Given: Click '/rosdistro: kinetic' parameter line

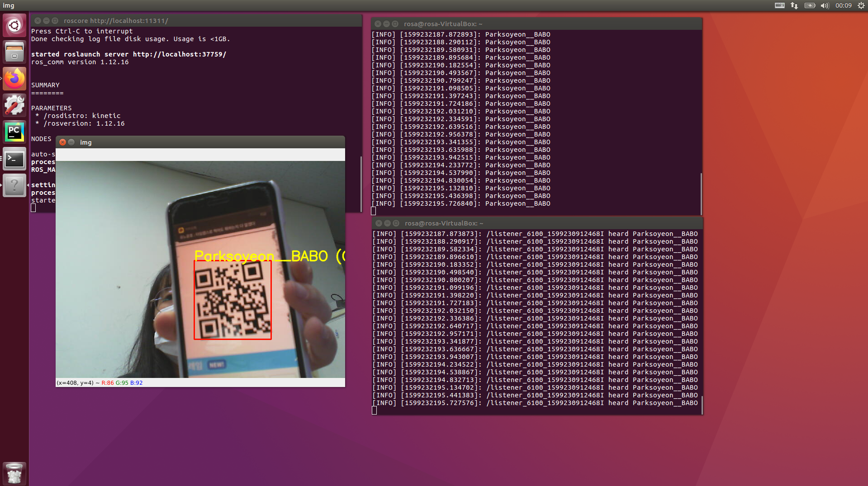Looking at the screenshot, I should tap(78, 116).
